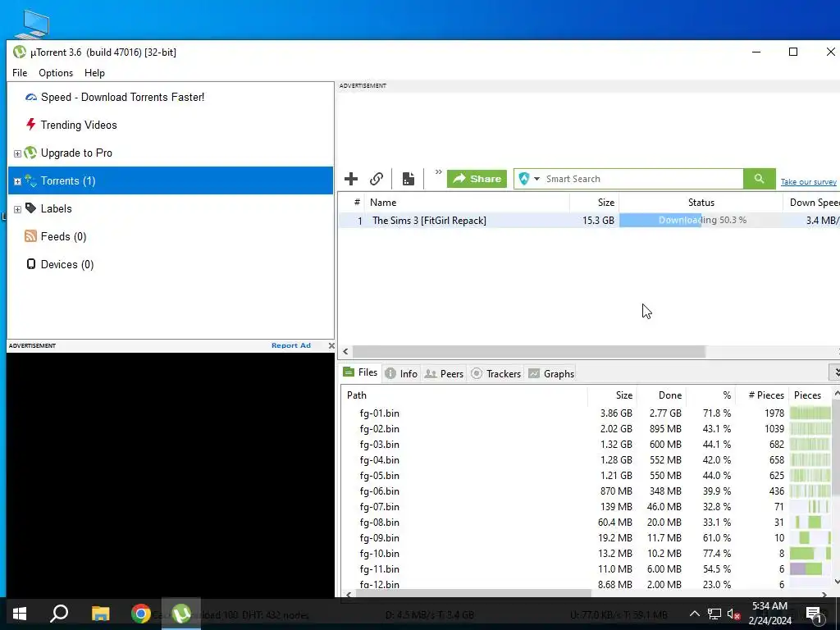Image resolution: width=840 pixels, height=630 pixels.
Task: Expand the toolbar overflow chevrons
Action: [438, 172]
